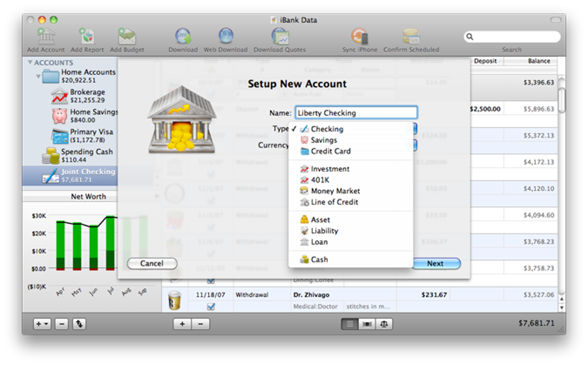Toggle cleared checkbox for Dr. Zhivago transaction
Screen dimensions: 588x365
211,307
